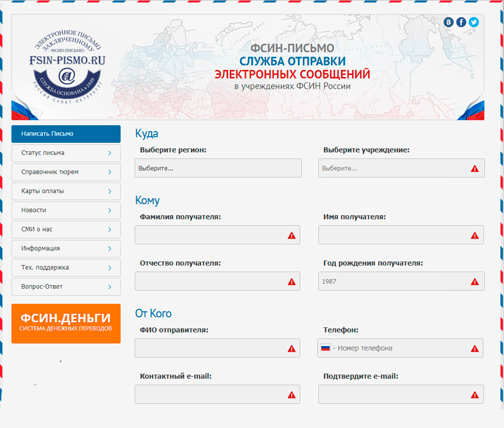Focus the Отчество получателя input field

point(217,281)
